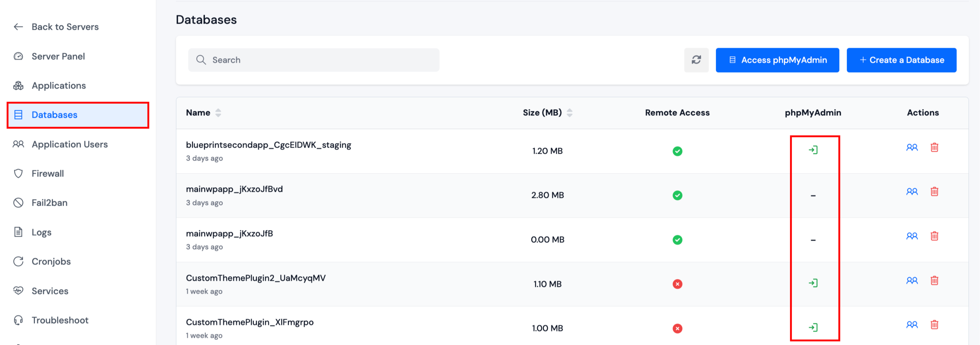Screen dimensions: 980x345
Task: Click the Firewall shield icon
Action: 18,174
